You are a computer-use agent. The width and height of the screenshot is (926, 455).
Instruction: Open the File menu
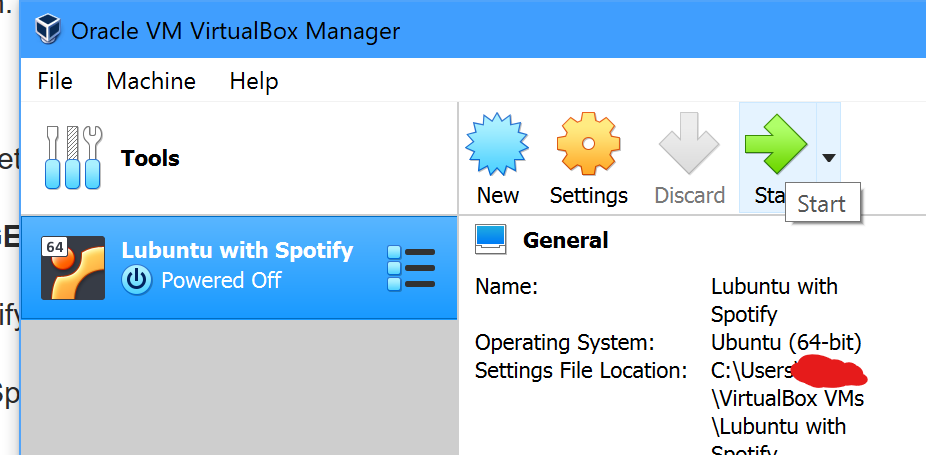tap(55, 81)
